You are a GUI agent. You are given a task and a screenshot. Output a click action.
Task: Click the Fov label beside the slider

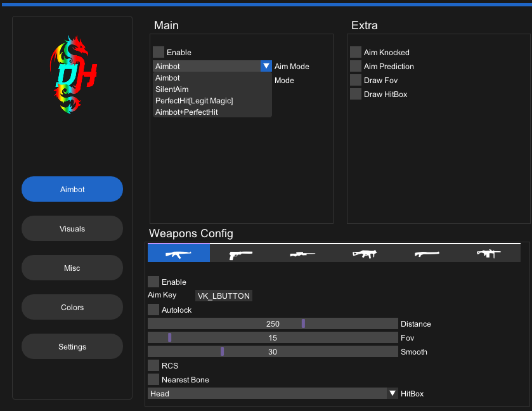tap(408, 337)
